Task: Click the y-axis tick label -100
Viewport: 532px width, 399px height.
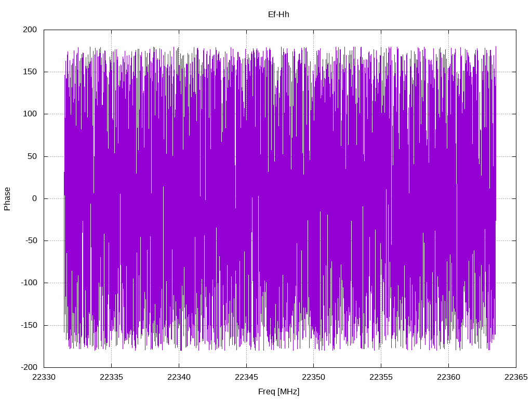Action: (x=29, y=283)
